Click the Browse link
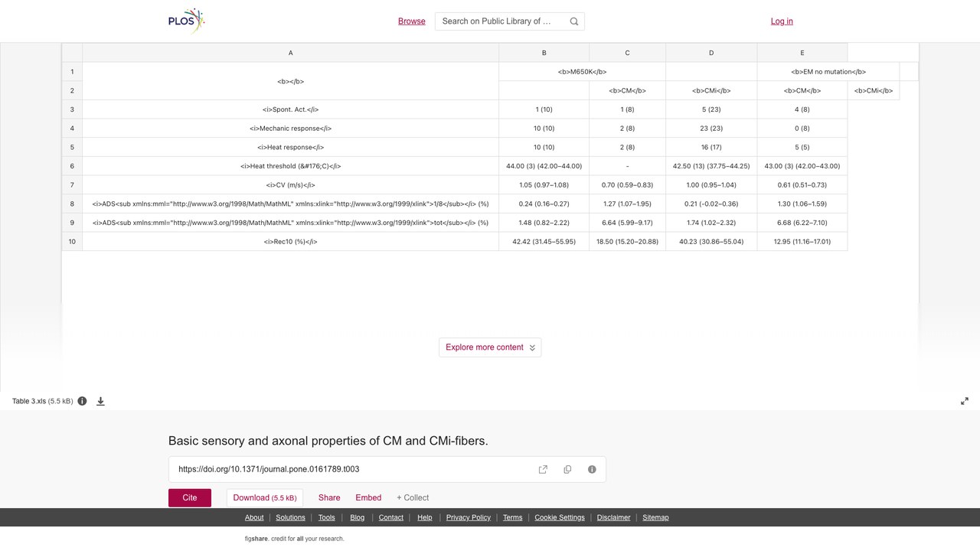The image size is (980, 551). coord(412,21)
